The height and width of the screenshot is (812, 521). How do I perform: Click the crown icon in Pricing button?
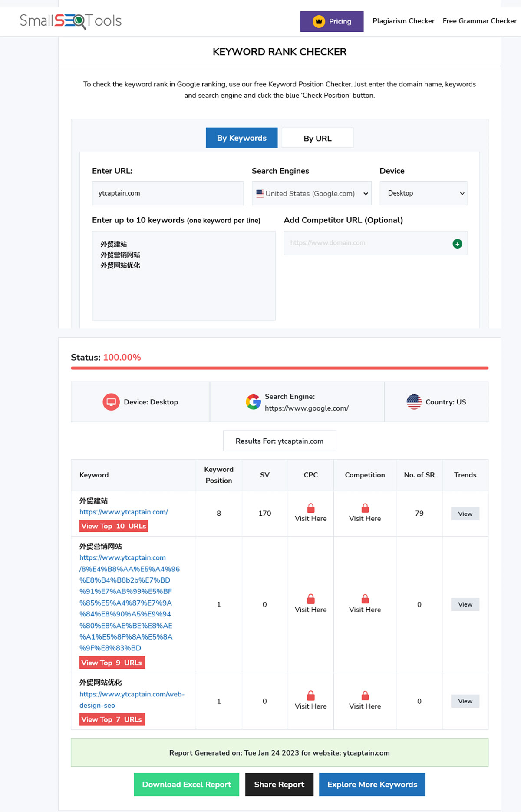(319, 21)
